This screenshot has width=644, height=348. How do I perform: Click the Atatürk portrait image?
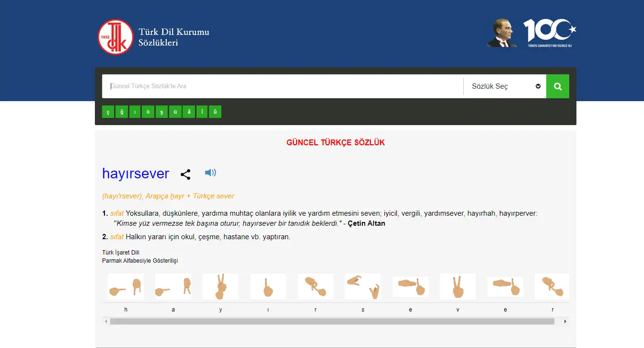click(502, 33)
